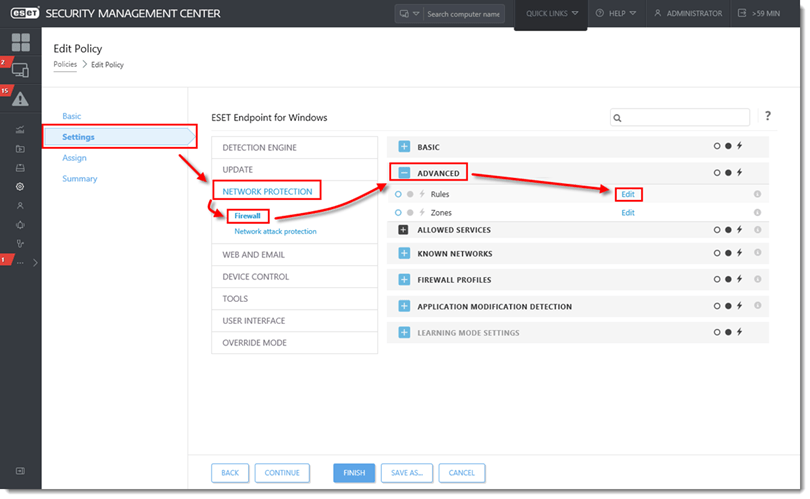The image size is (810, 499).
Task: Click Edit next to Rules
Action: pos(628,194)
